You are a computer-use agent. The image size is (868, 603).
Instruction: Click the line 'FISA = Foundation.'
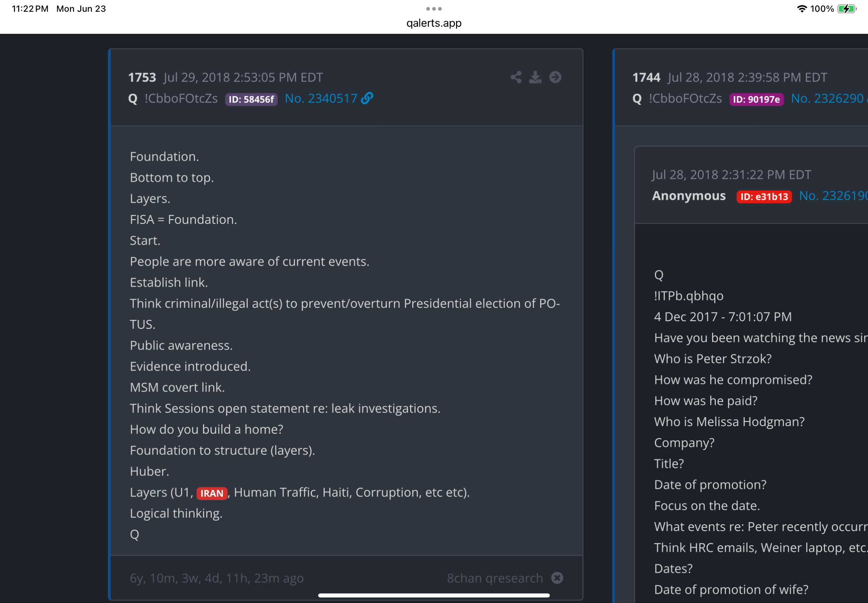[x=183, y=220]
